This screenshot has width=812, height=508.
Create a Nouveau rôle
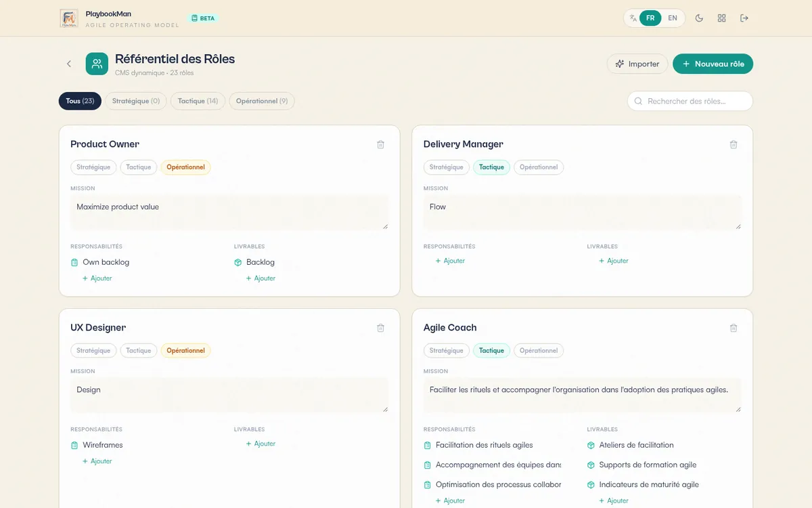coord(713,64)
